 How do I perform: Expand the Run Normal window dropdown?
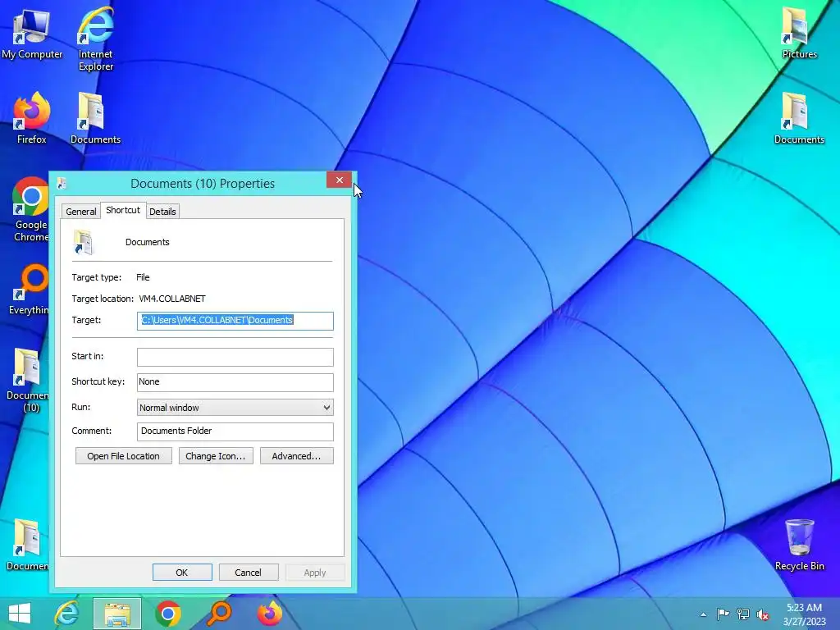[235, 408]
